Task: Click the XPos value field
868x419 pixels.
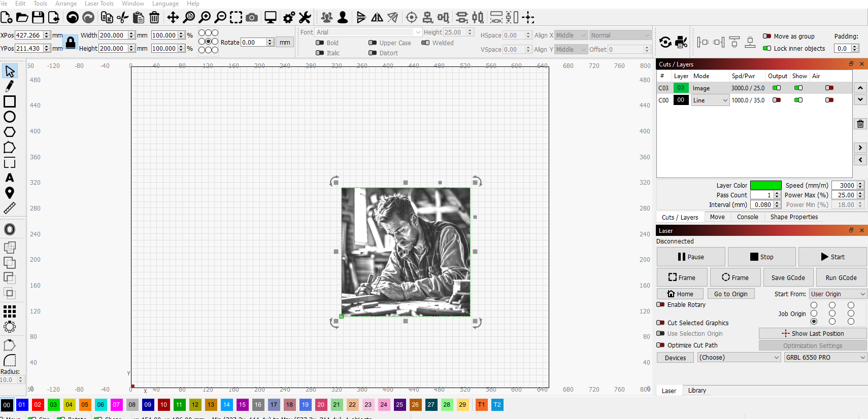Action: 28,35
